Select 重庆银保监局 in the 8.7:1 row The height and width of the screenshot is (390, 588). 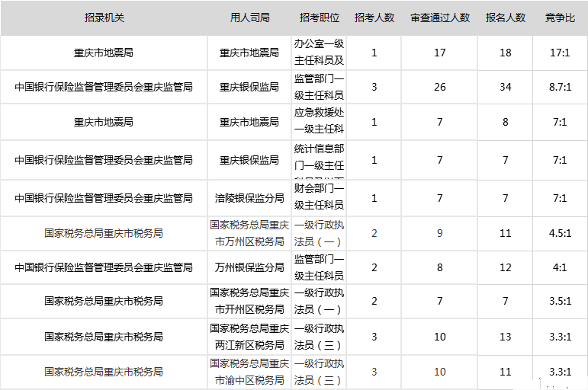(249, 87)
